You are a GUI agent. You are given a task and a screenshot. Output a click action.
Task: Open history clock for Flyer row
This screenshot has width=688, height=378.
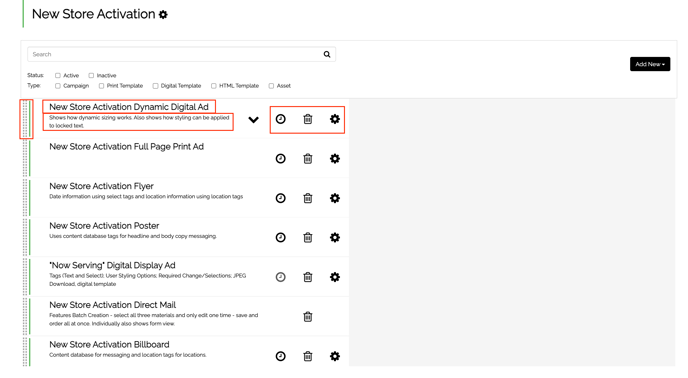280,198
